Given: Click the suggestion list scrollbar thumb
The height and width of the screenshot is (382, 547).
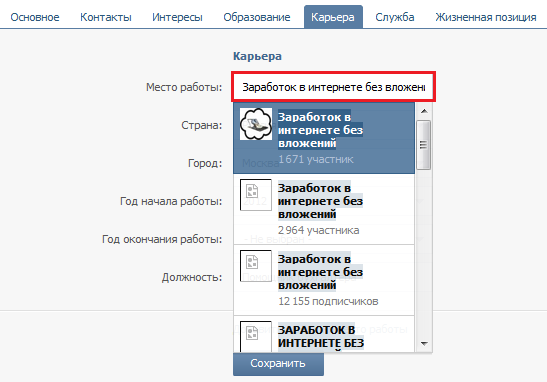Looking at the screenshot, I should pyautogui.click(x=424, y=145).
